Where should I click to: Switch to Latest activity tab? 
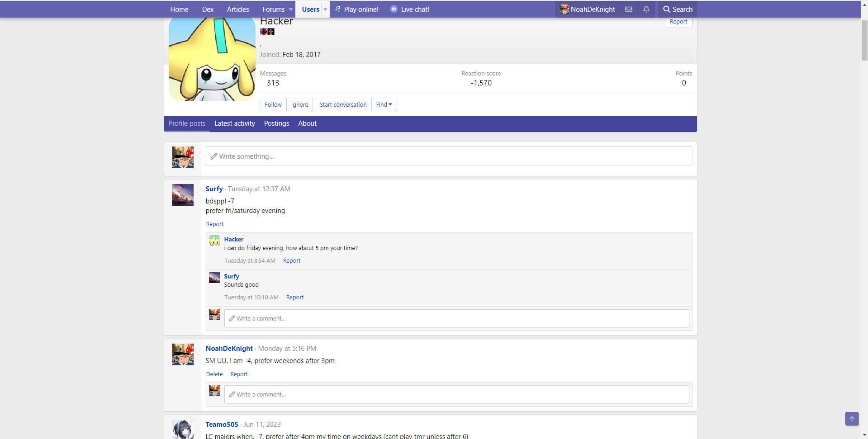(x=234, y=123)
